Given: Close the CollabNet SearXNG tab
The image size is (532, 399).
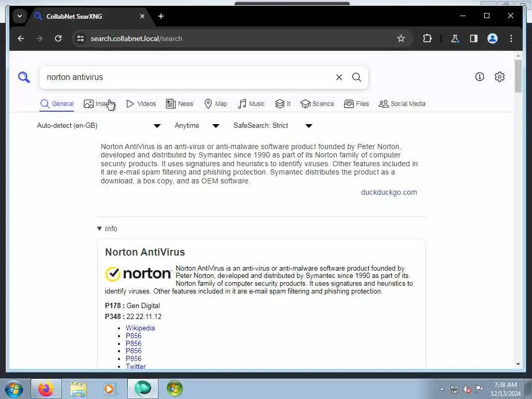Looking at the screenshot, I should click(x=142, y=16).
